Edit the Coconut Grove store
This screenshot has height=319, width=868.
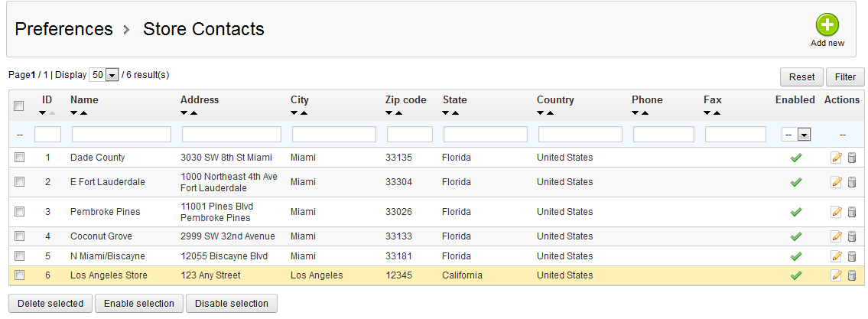pos(837,236)
